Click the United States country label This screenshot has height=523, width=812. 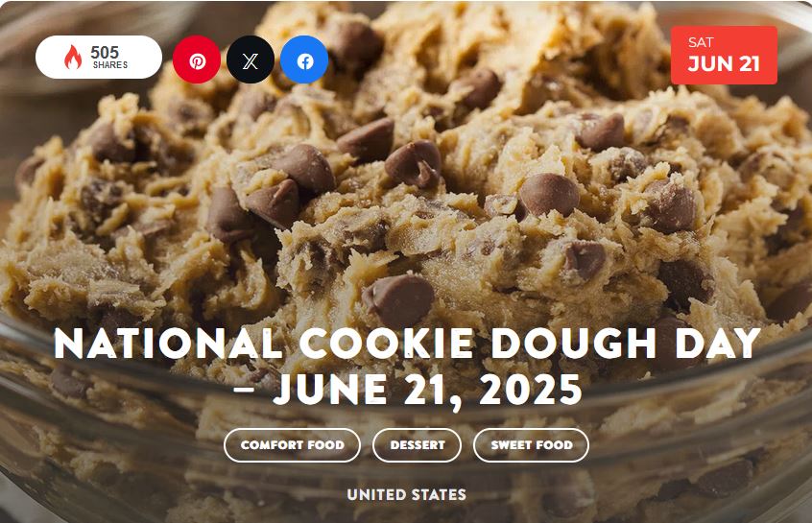click(407, 494)
